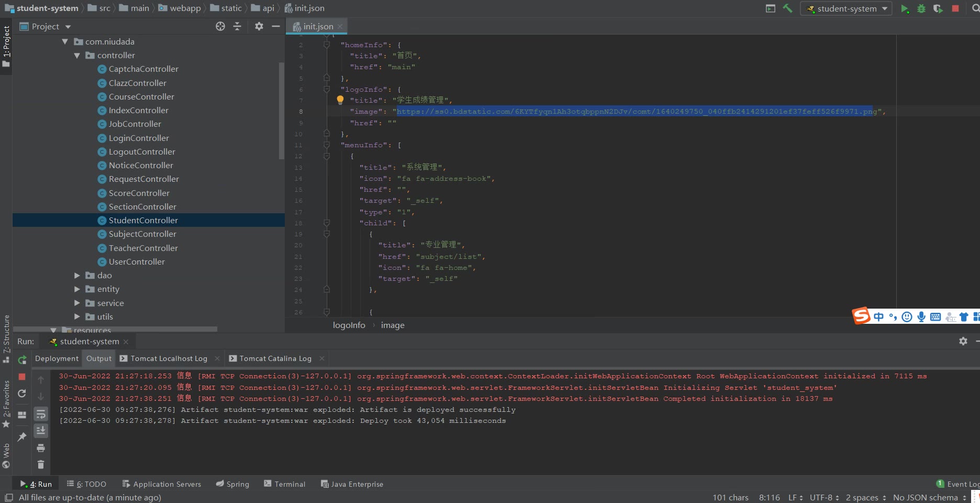Click the Project tree vertical scrollbar

click(x=282, y=111)
